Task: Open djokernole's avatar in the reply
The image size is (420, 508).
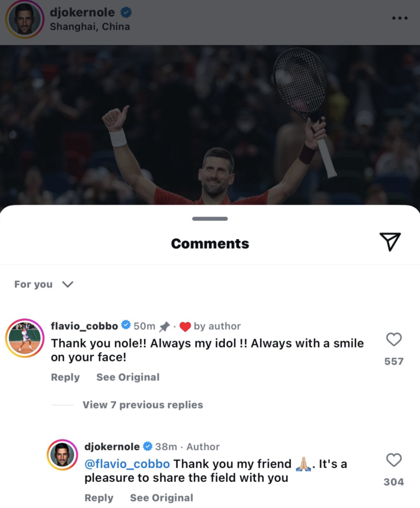Action: click(63, 454)
